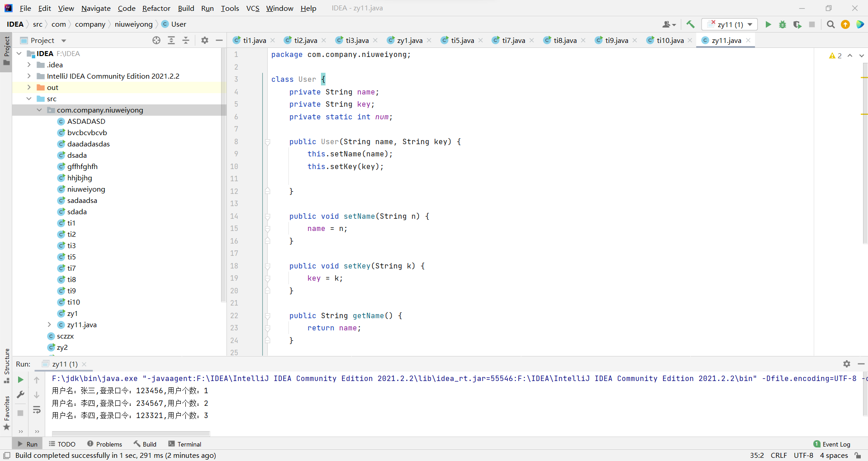This screenshot has width=868, height=461.
Task: Open the TODO tool window
Action: (x=62, y=444)
